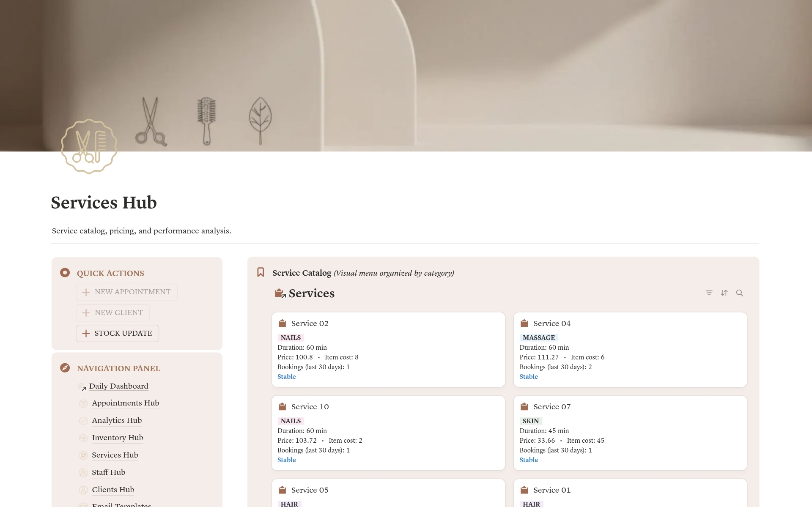The image size is (812, 507).
Task: Open the filter icon in Services database
Action: coord(709,293)
